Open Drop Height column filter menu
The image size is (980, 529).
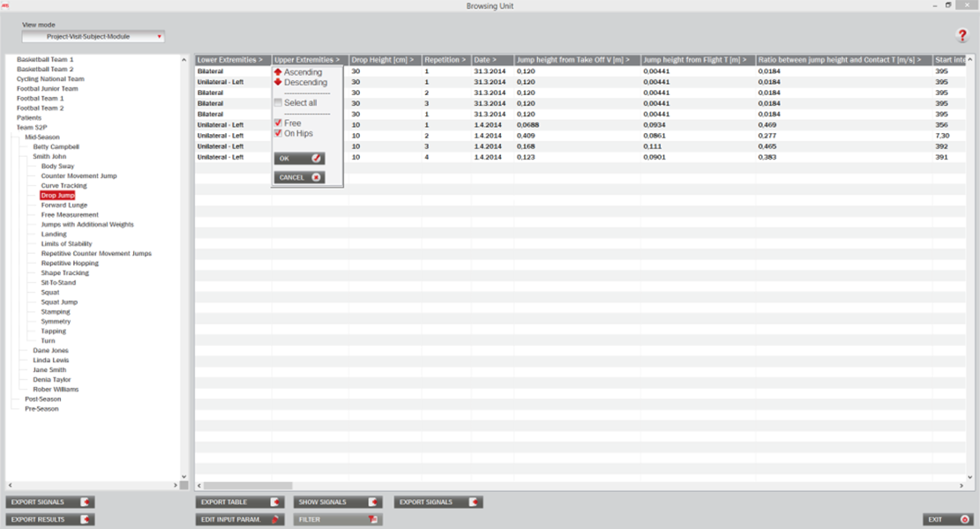(384, 60)
